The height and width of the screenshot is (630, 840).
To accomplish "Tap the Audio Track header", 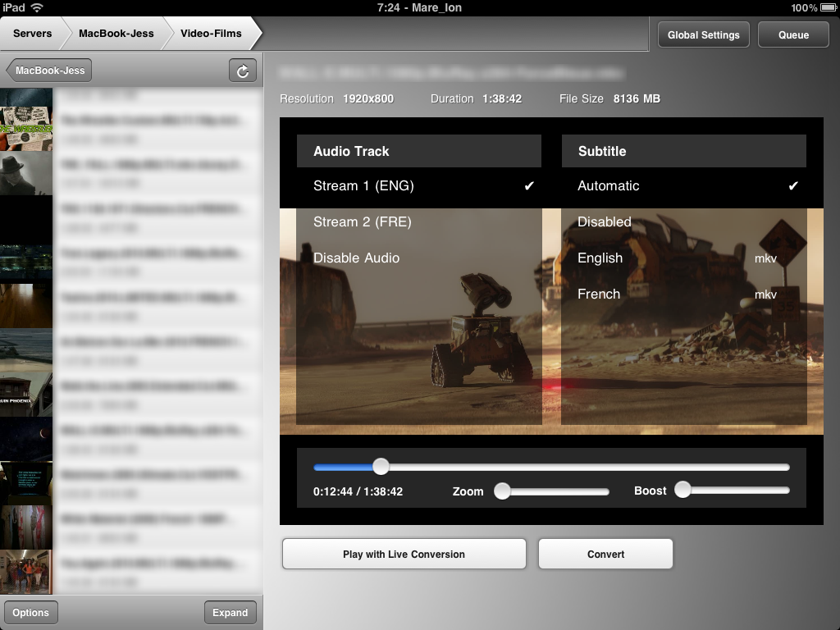I will [419, 151].
